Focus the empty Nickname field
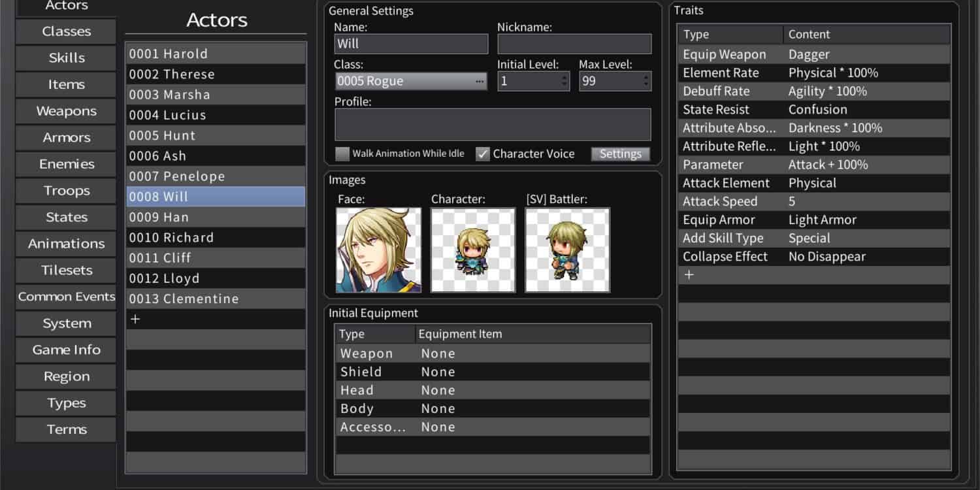Image resolution: width=980 pixels, height=490 pixels. click(x=574, y=44)
